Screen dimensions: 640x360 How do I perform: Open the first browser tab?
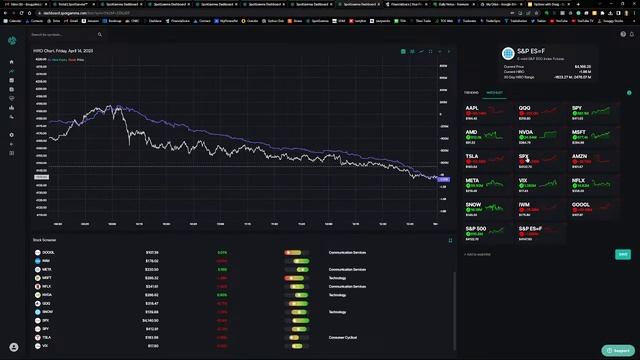coord(25,4)
